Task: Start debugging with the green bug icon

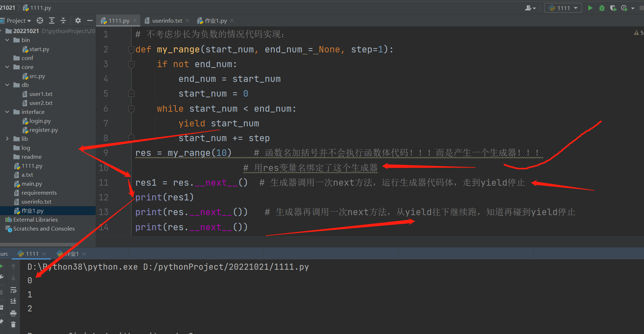Action: [x=602, y=8]
